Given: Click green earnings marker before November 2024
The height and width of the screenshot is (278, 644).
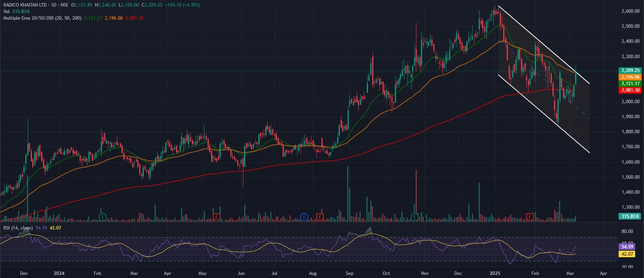Looking at the screenshot, I should pos(414,217).
